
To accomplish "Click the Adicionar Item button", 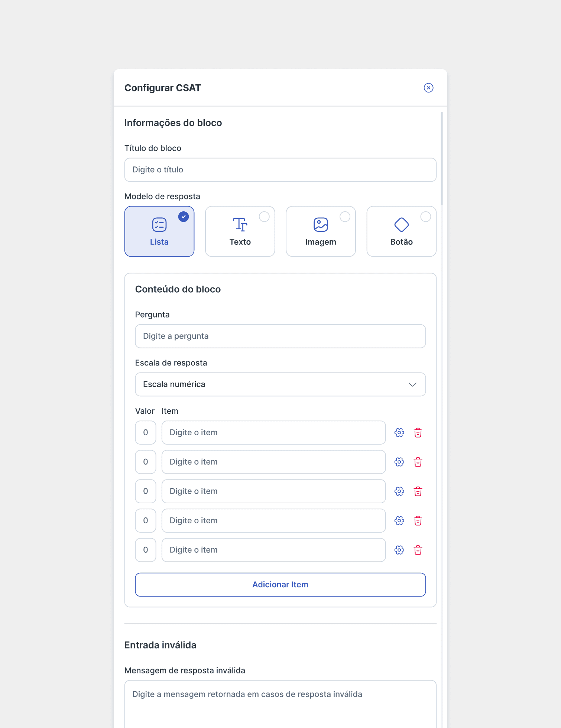I will (x=280, y=585).
